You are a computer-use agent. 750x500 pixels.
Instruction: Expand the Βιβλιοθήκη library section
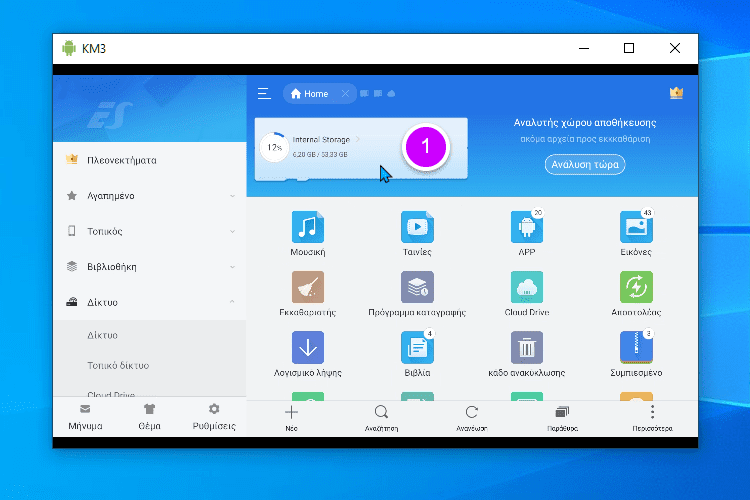(x=150, y=267)
